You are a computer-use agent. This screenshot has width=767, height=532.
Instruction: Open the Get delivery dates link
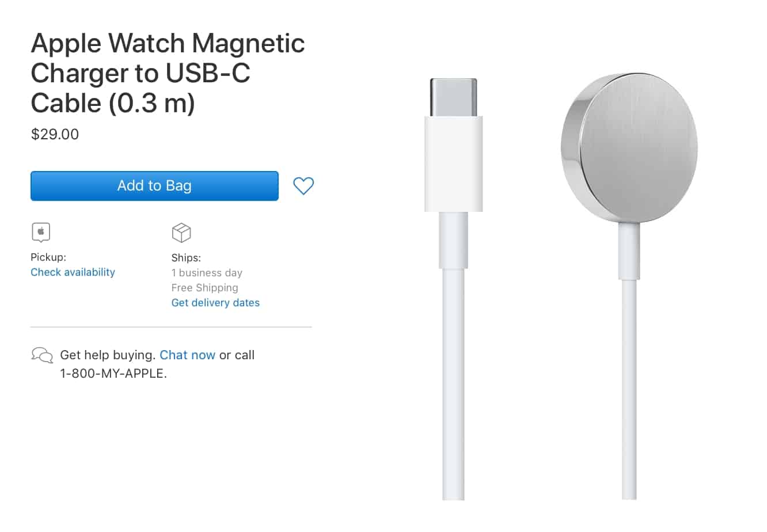pyautogui.click(x=215, y=303)
